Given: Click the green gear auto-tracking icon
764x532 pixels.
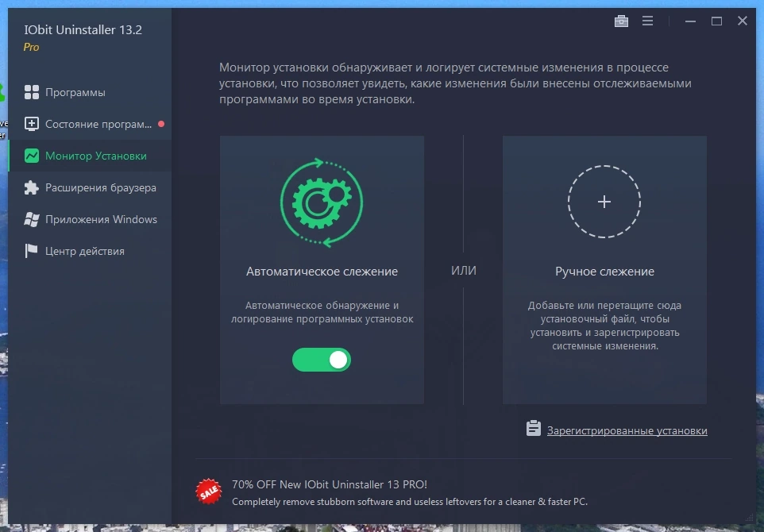Looking at the screenshot, I should (322, 202).
